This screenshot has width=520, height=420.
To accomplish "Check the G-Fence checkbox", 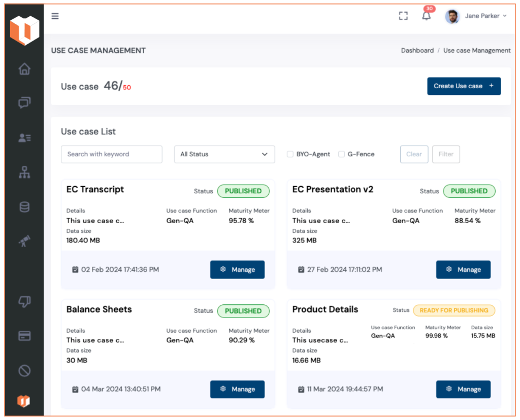I will (x=341, y=154).
